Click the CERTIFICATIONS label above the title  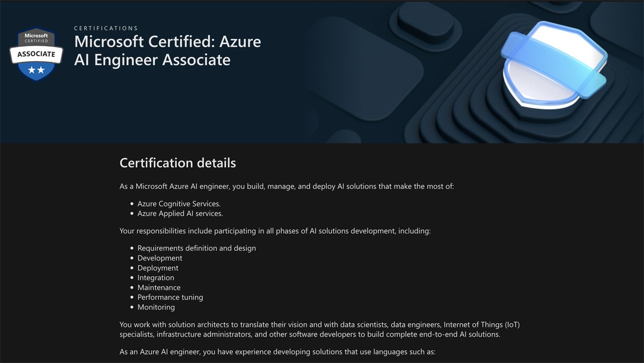tap(106, 28)
